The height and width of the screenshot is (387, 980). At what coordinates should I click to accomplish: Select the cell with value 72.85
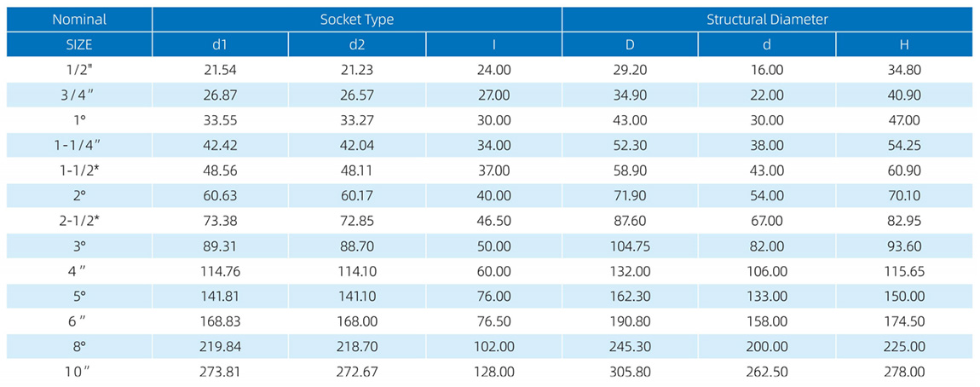(x=356, y=220)
